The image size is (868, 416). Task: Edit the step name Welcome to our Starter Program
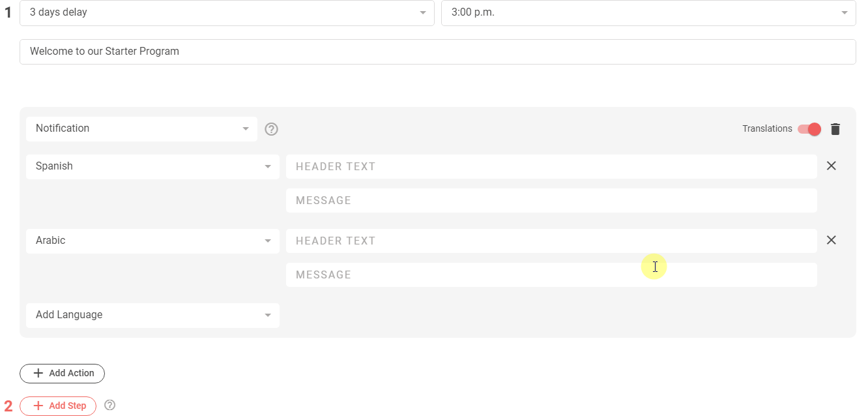click(x=437, y=52)
